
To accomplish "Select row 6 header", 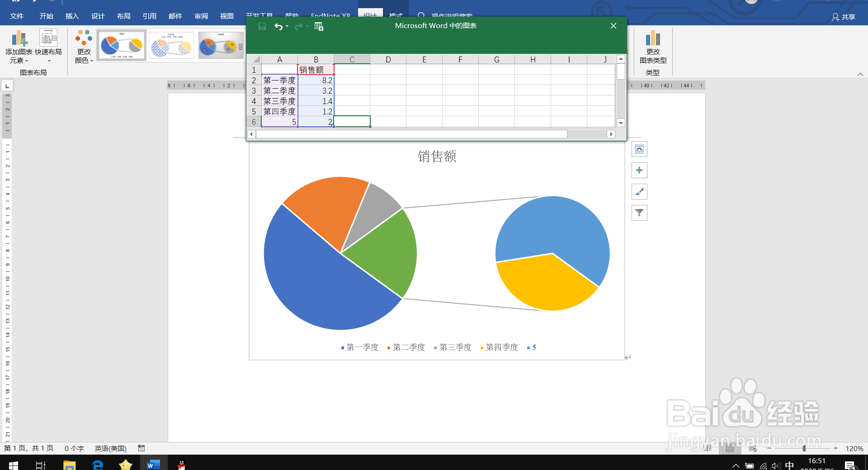I will (x=254, y=122).
